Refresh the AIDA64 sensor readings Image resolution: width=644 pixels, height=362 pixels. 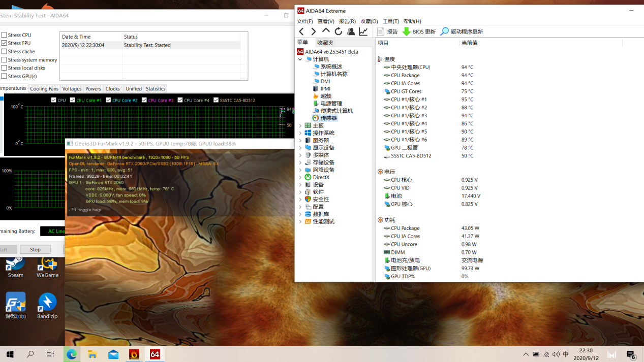pyautogui.click(x=338, y=31)
